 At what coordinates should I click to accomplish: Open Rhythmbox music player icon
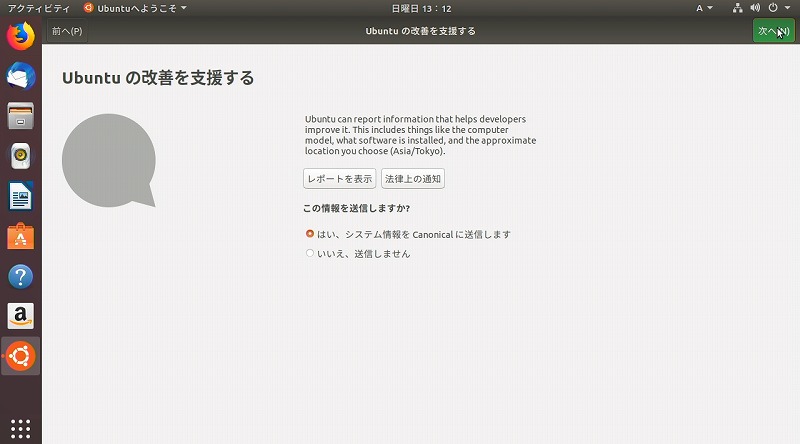(x=20, y=156)
